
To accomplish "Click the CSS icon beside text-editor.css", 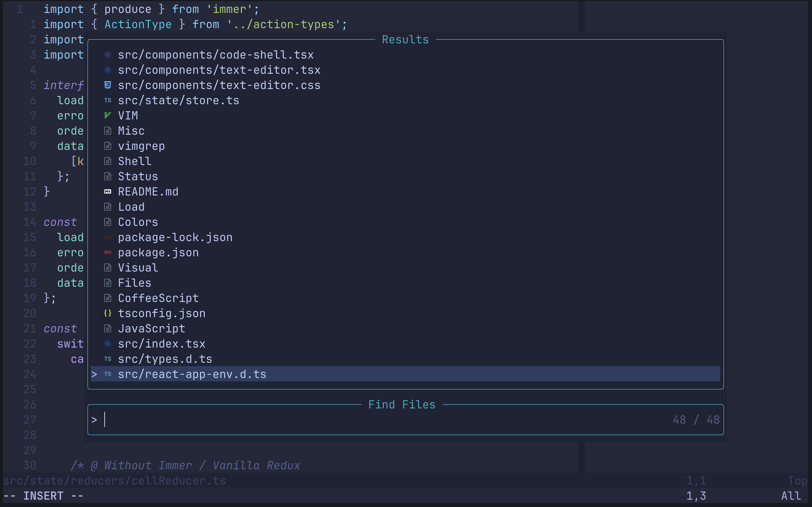I will click(107, 85).
